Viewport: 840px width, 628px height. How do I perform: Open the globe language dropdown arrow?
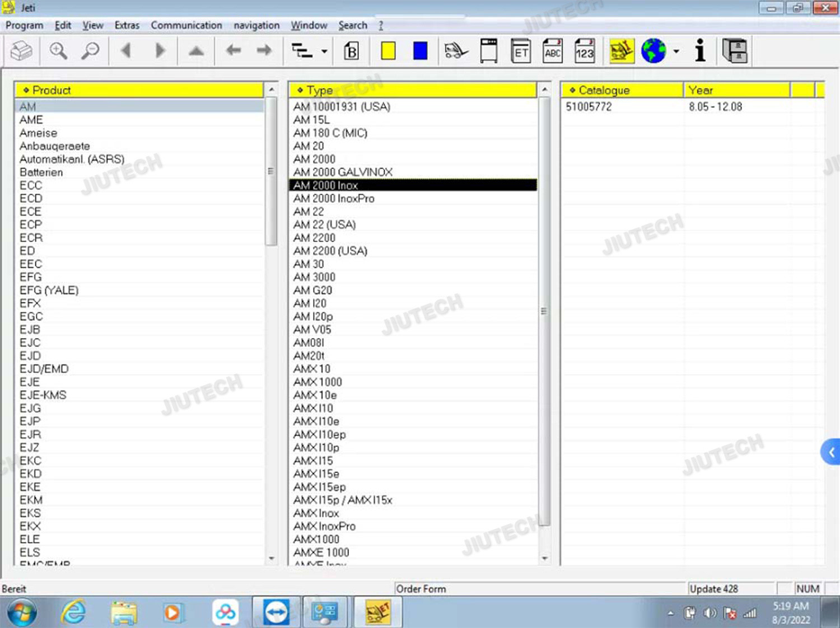[676, 51]
